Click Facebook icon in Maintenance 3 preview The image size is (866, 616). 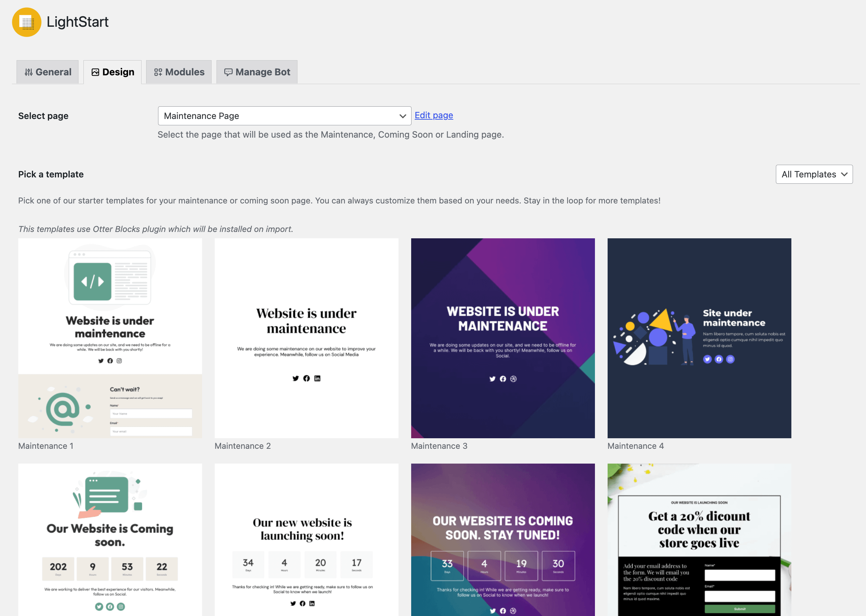[x=503, y=379]
